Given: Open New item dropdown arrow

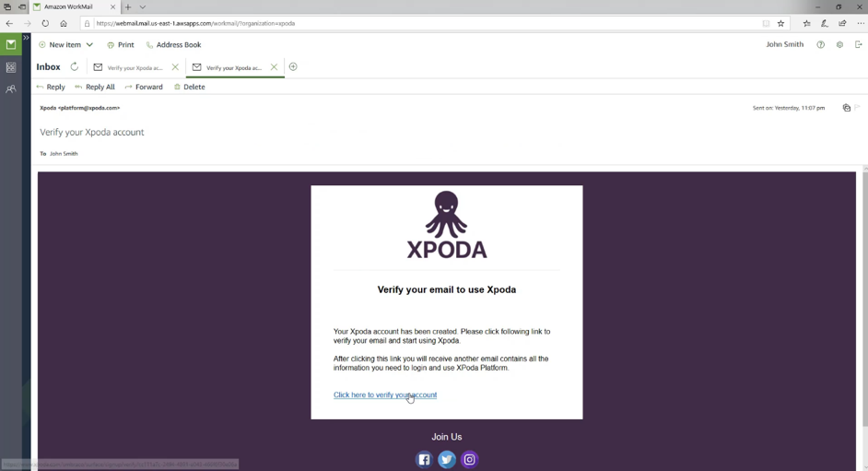Looking at the screenshot, I should [x=89, y=45].
